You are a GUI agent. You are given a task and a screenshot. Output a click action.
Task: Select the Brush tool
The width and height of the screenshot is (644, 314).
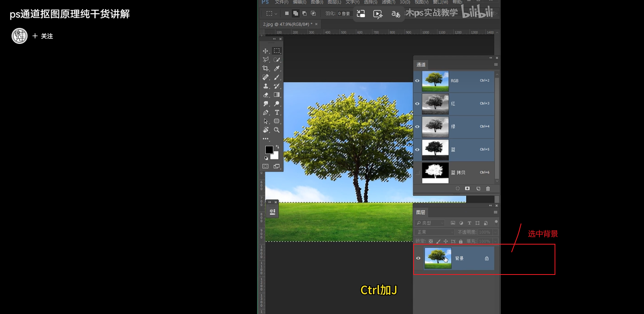coord(277,77)
